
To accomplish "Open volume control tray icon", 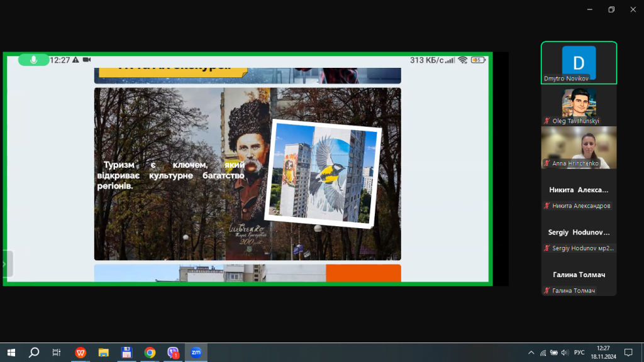I will point(565,353).
